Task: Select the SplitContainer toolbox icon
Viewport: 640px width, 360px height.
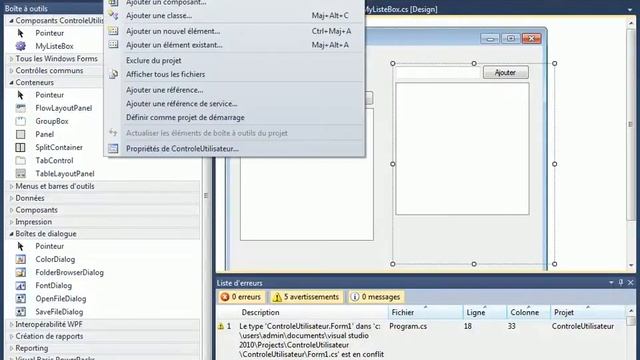Action: [20, 147]
